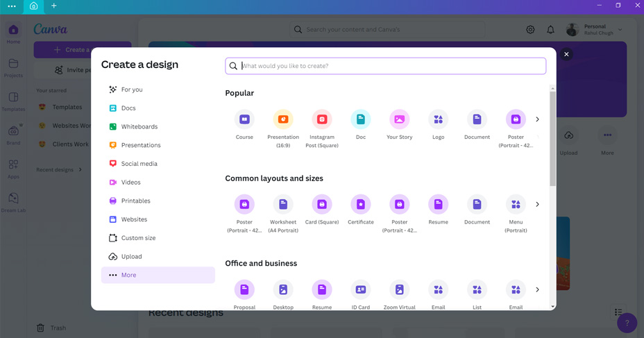Open starred Templates folder
The height and width of the screenshot is (338, 644).
coord(61,107)
